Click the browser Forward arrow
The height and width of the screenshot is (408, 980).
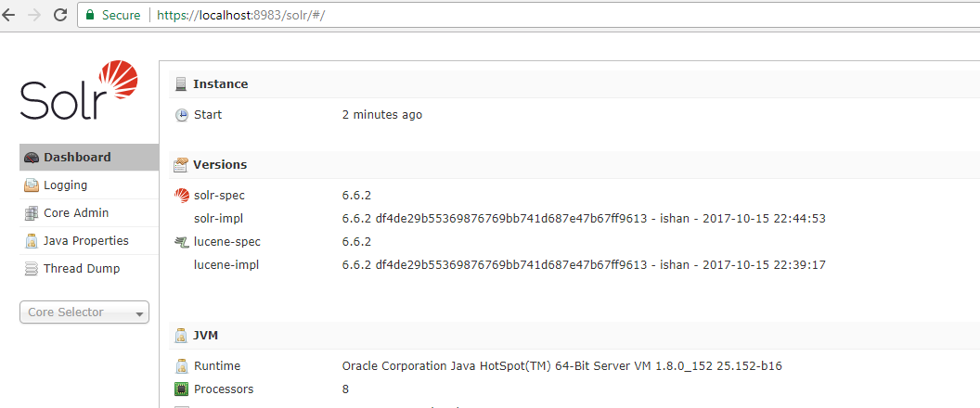[x=34, y=16]
